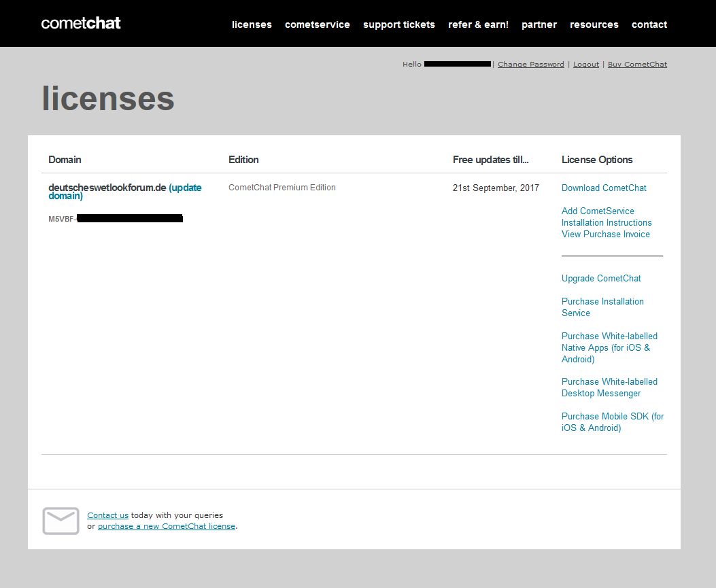
Task: Click Add CometService link
Action: click(x=598, y=211)
